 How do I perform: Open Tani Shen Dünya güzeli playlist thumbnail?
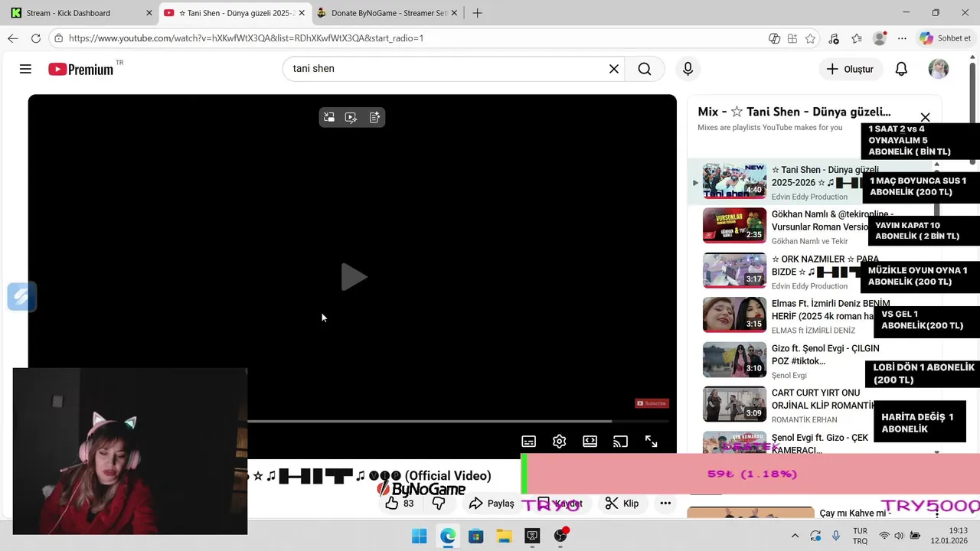734,181
